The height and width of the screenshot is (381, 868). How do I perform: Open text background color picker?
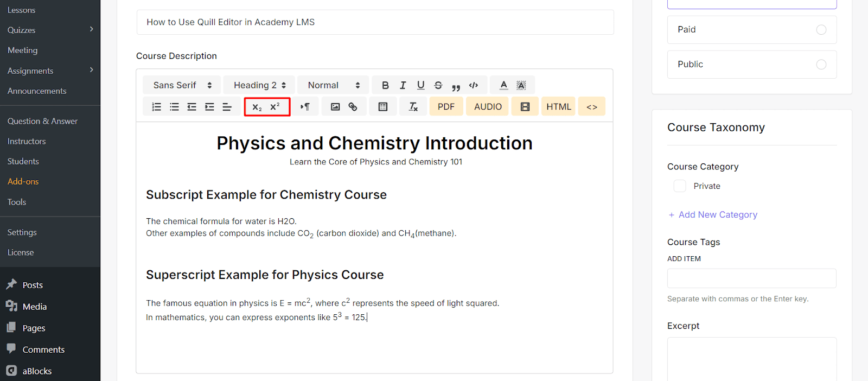[521, 85]
